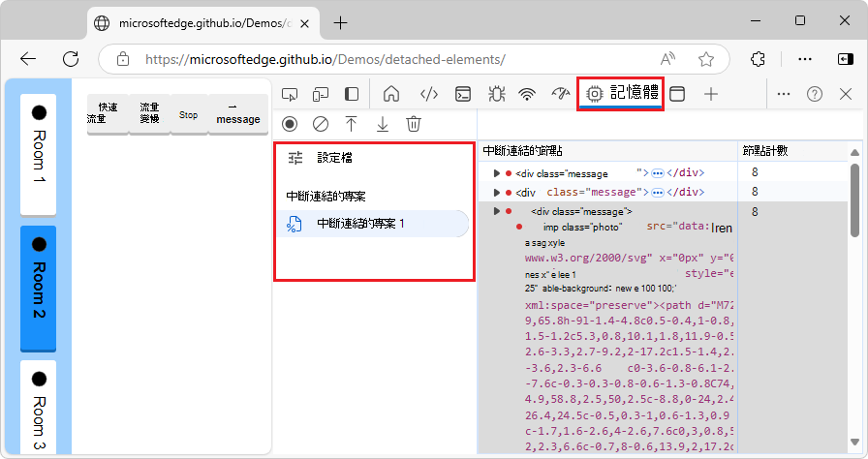Open the Network wifi icon tool

(x=527, y=95)
